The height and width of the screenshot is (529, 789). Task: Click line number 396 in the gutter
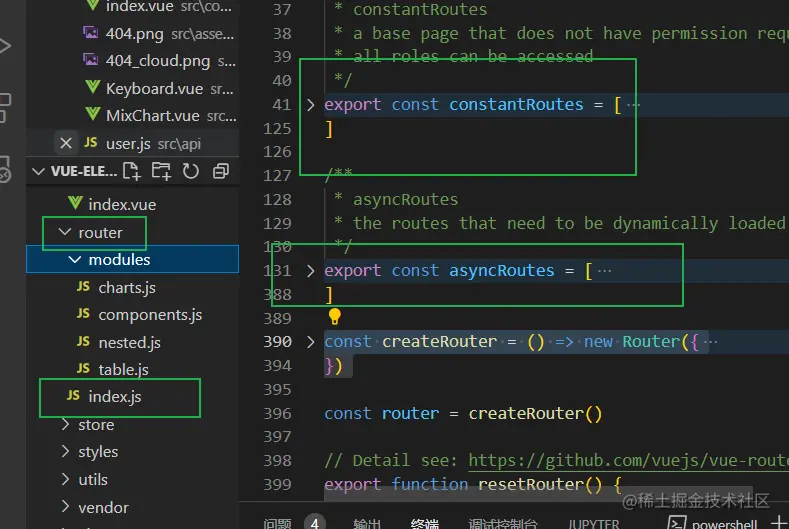click(277, 413)
